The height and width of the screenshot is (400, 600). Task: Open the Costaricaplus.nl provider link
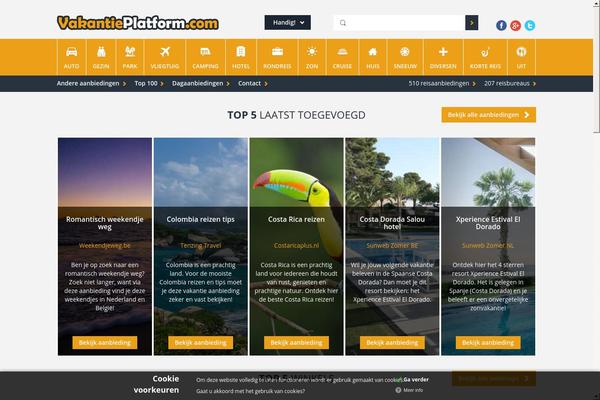tap(296, 246)
